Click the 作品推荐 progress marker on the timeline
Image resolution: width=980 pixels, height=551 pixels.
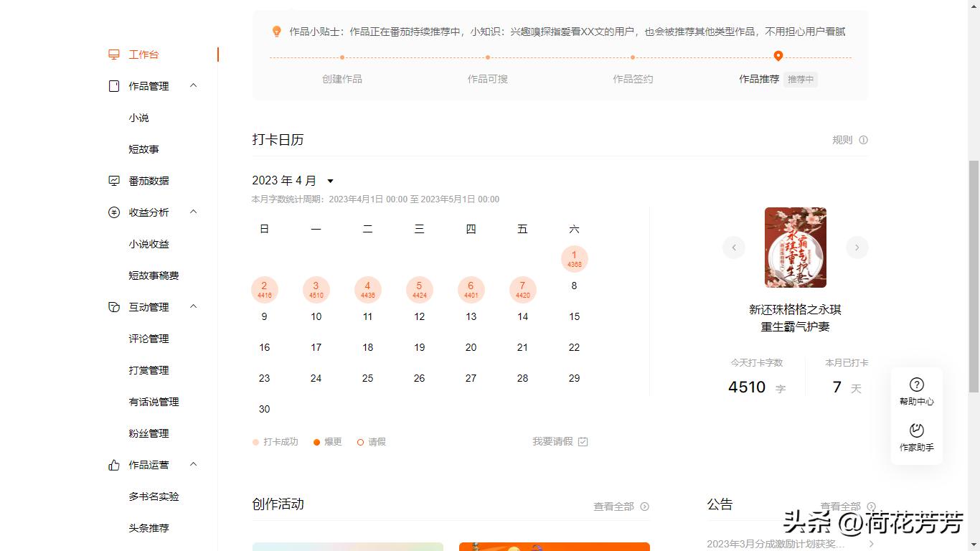click(778, 56)
